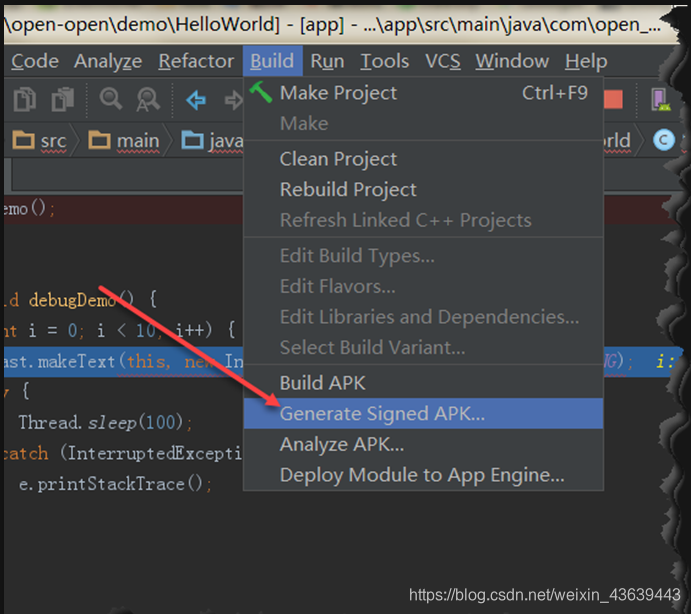Open the Help menu

click(586, 61)
